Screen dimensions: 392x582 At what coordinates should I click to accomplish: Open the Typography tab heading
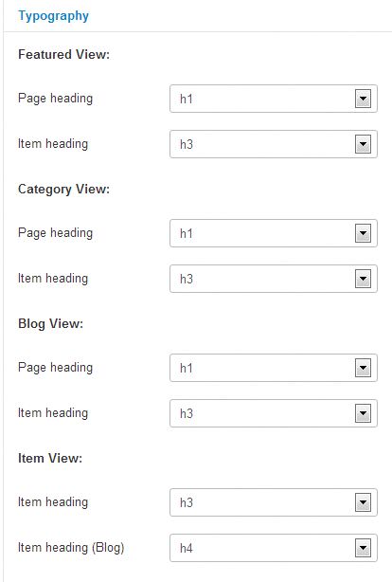[53, 16]
